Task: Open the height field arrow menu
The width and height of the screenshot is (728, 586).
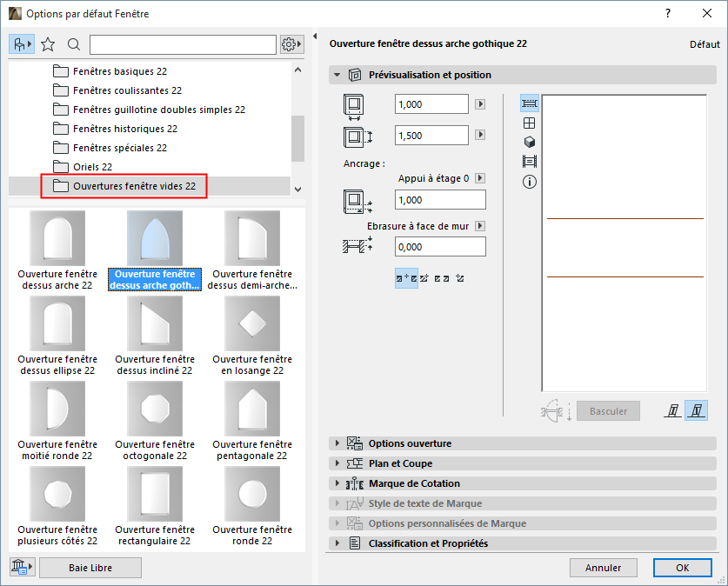Action: [480, 135]
